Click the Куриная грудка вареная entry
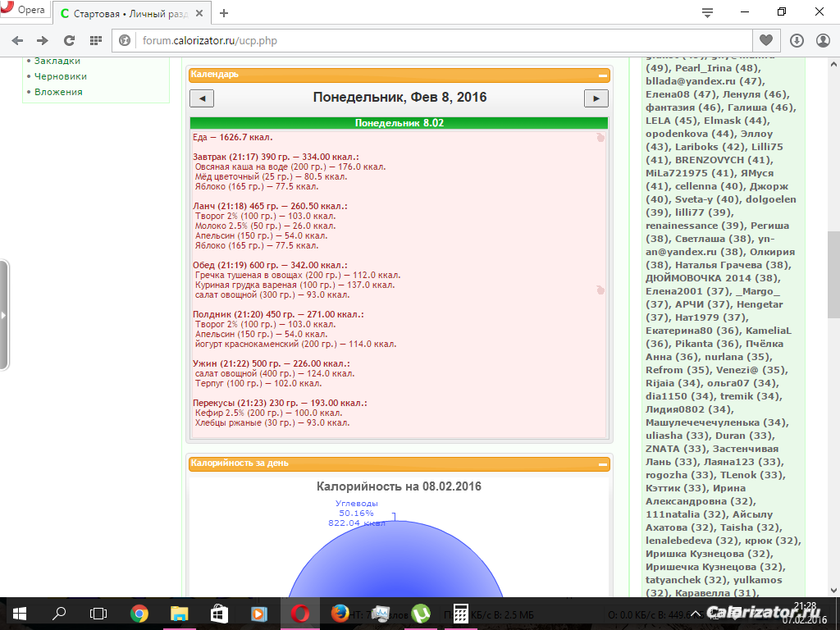The height and width of the screenshot is (630, 840). tap(294, 285)
